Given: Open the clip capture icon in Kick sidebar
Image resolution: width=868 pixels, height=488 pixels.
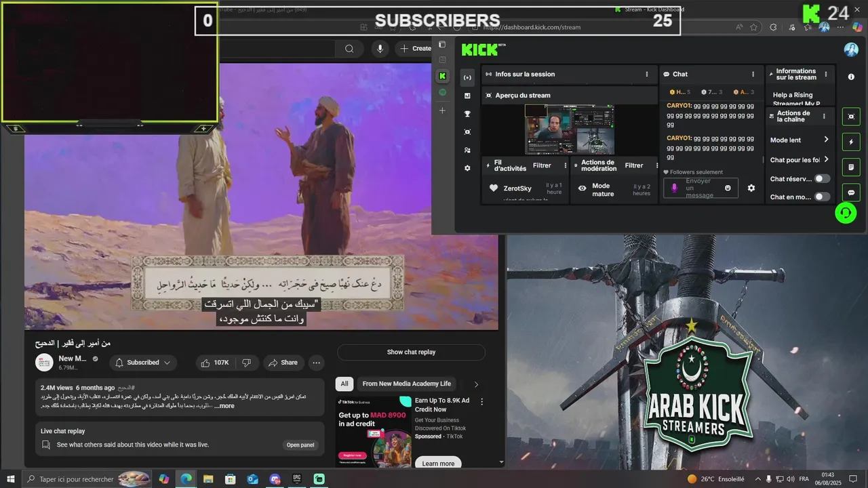Looking at the screenshot, I should pos(467,131).
